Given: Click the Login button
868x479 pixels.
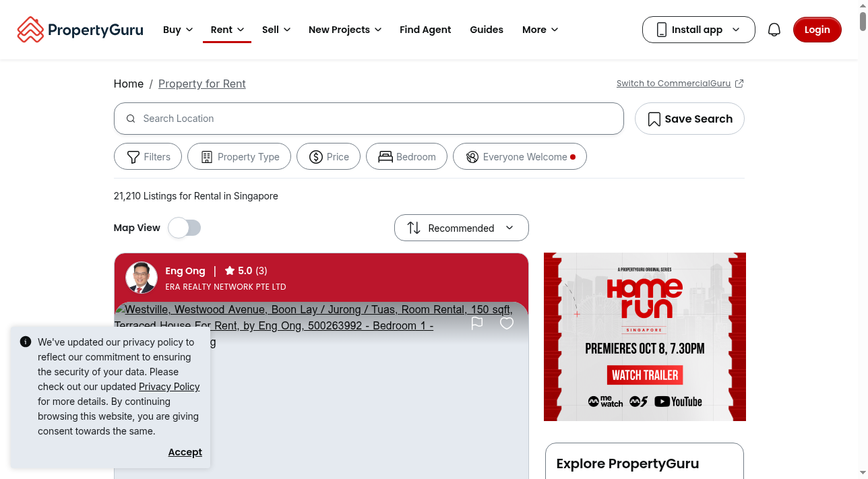Looking at the screenshot, I should click(x=817, y=30).
